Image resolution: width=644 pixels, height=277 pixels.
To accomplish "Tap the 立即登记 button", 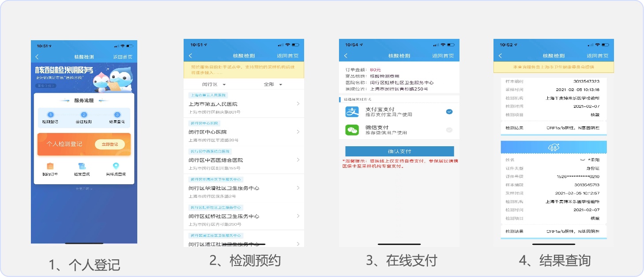I will click(x=110, y=144).
